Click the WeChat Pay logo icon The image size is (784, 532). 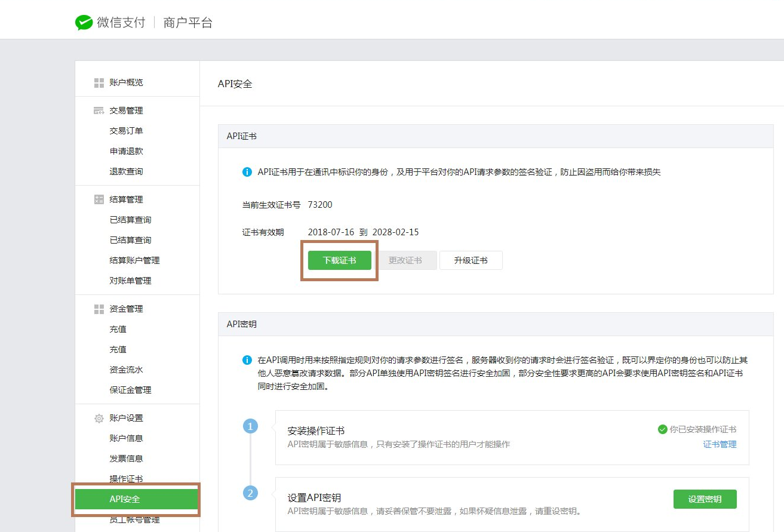coord(84,23)
